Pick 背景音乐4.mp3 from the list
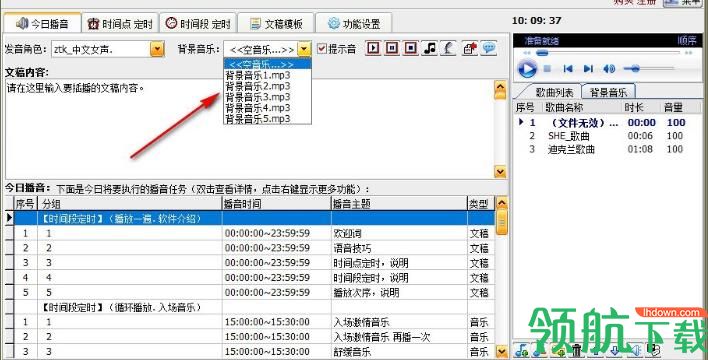 267,108
